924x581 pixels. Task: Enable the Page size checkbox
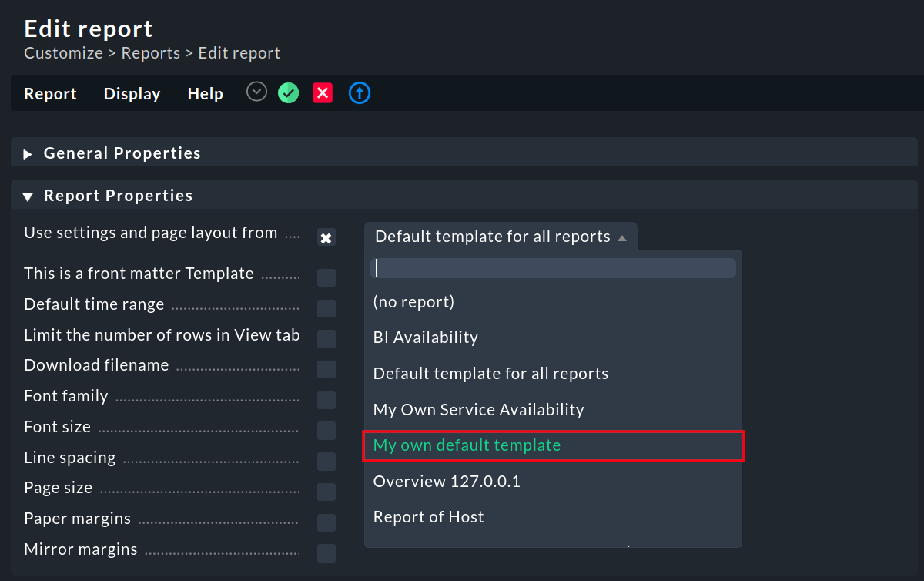326,492
